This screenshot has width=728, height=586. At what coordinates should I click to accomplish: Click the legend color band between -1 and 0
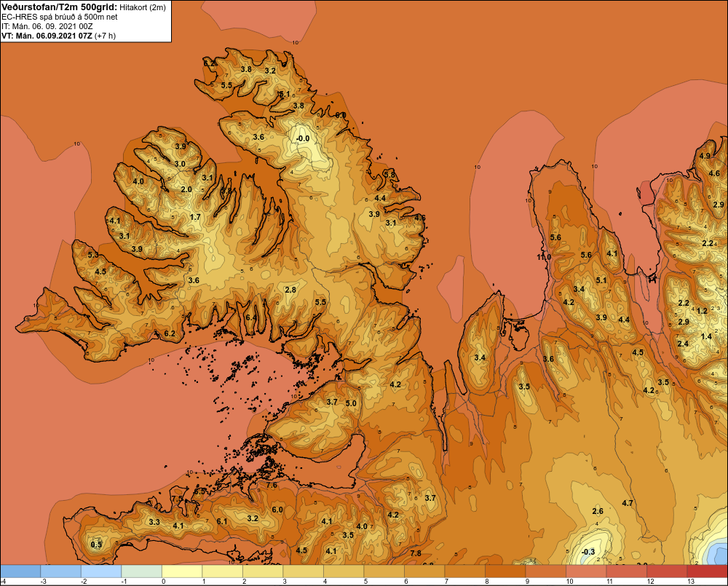pos(142,571)
